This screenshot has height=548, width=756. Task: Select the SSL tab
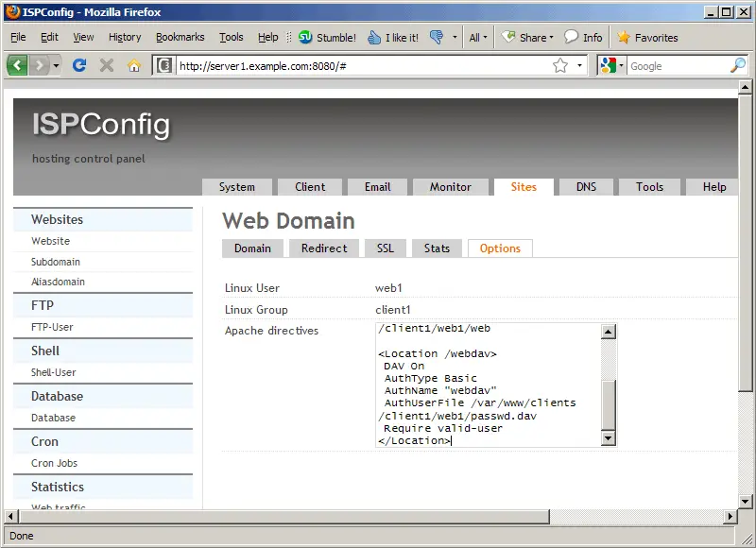[386, 248]
